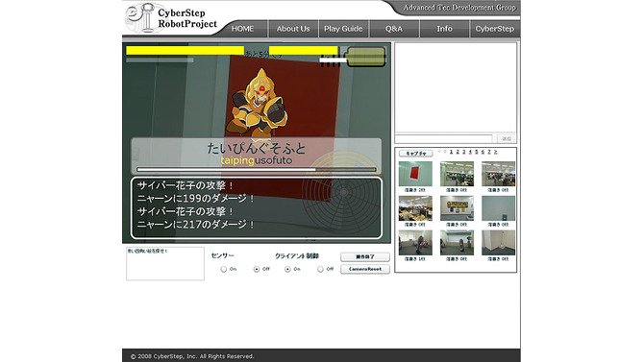Viewport: 644px width, 362px height.
Task: Click the chat message input field
Action: [443, 138]
